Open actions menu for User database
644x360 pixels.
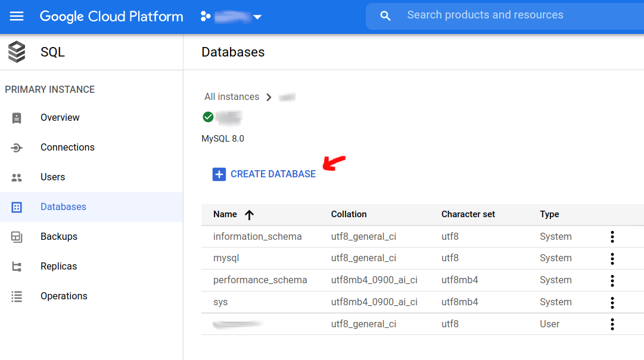tap(612, 324)
